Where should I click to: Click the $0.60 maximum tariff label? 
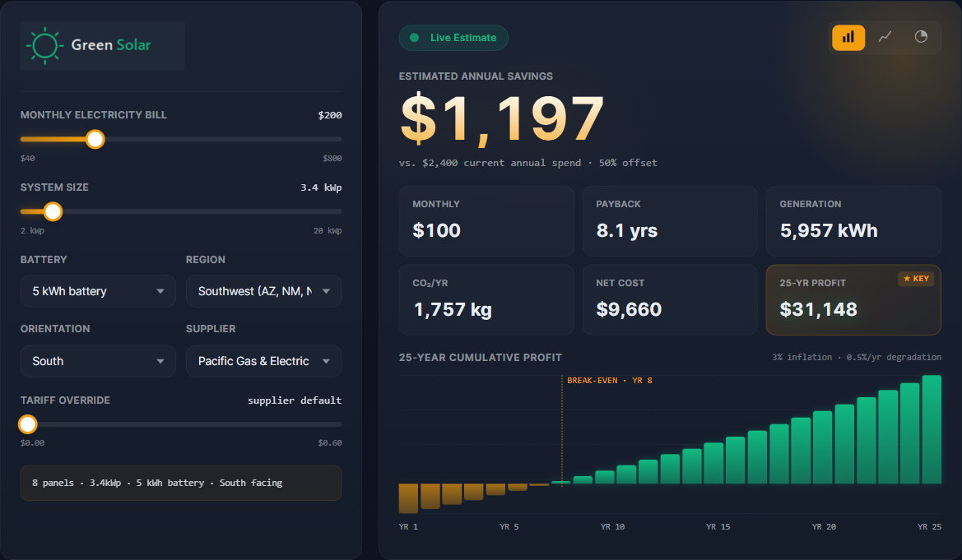click(x=330, y=443)
